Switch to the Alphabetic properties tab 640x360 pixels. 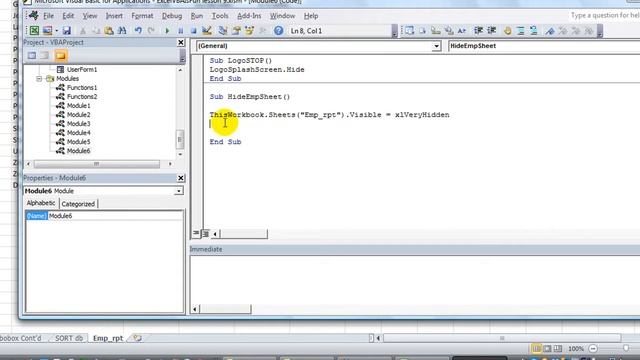[x=41, y=203]
